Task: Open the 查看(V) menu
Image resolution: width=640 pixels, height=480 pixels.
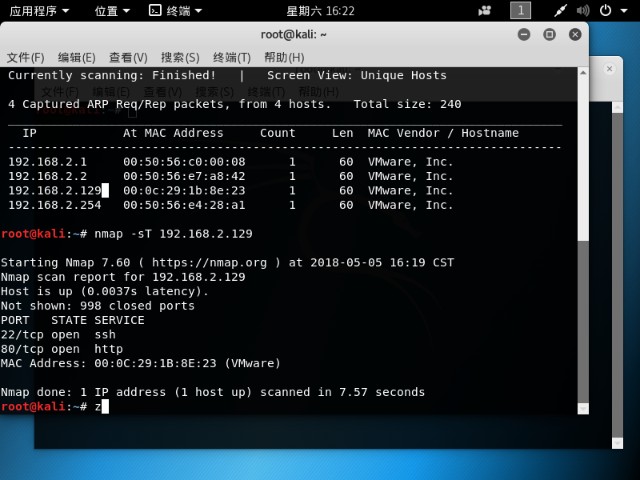Action: point(128,58)
